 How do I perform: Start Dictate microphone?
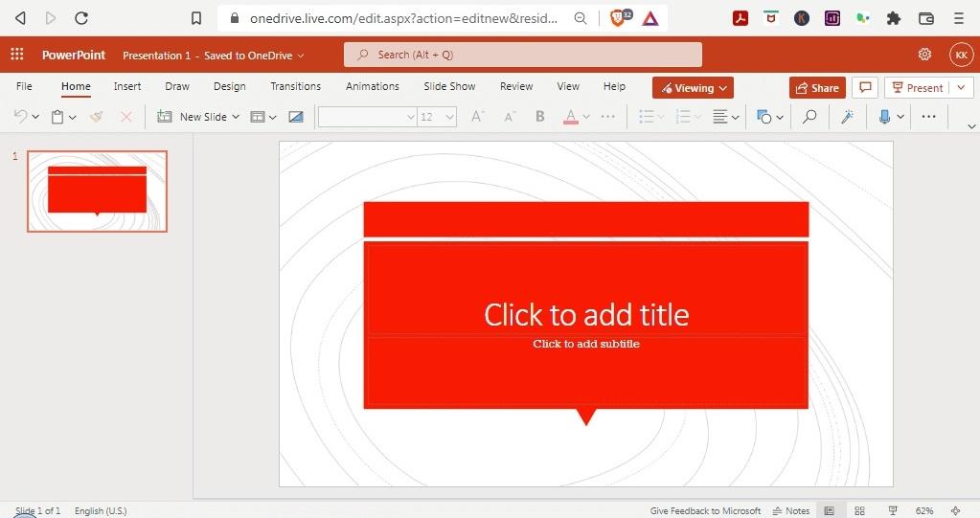[884, 116]
